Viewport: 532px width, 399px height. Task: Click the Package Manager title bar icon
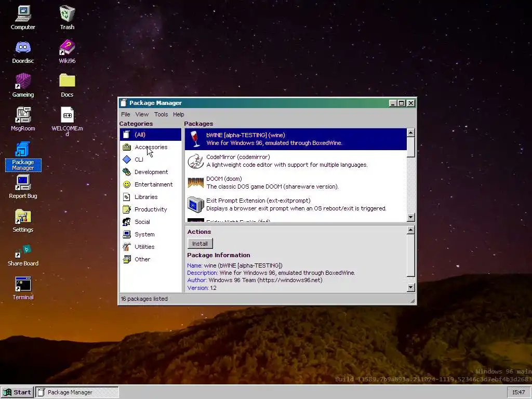pos(124,103)
